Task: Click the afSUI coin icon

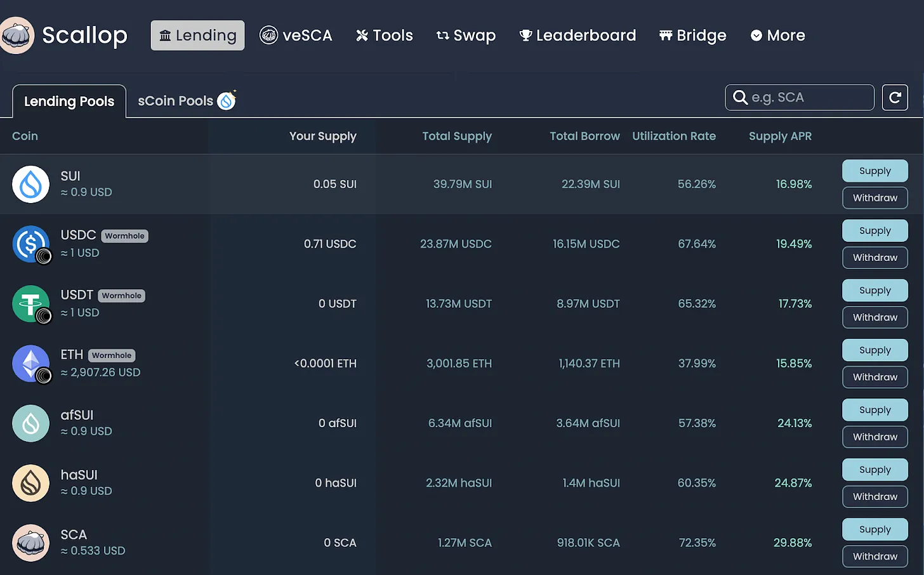Action: (30, 423)
